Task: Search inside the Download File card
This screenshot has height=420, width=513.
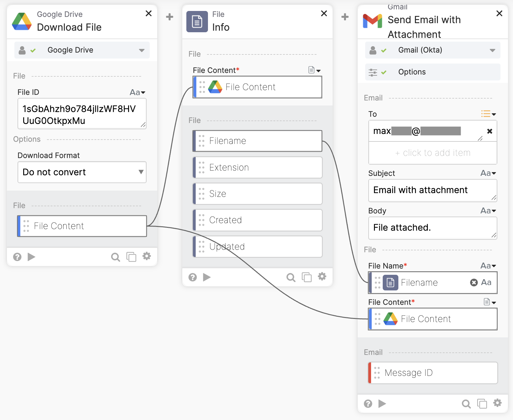Action: tap(116, 257)
